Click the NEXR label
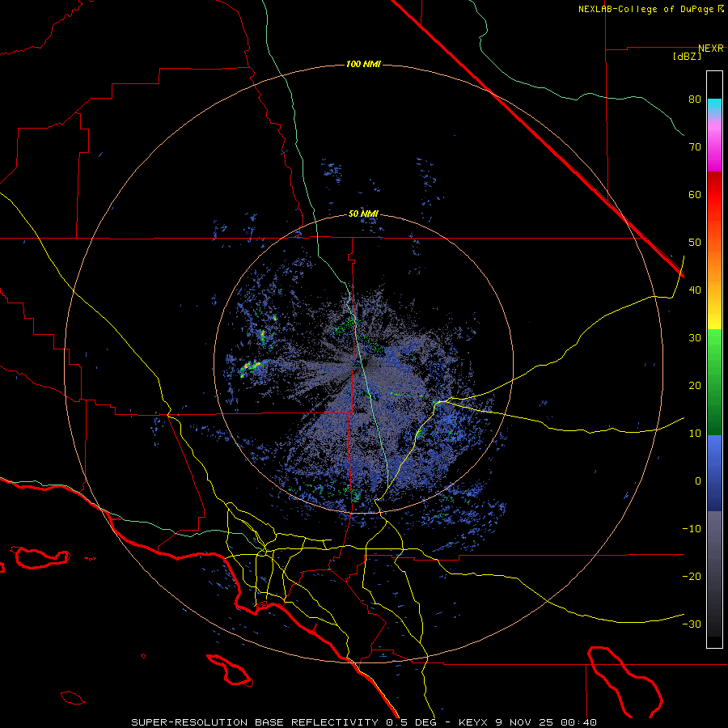728x728 pixels. 711,49
